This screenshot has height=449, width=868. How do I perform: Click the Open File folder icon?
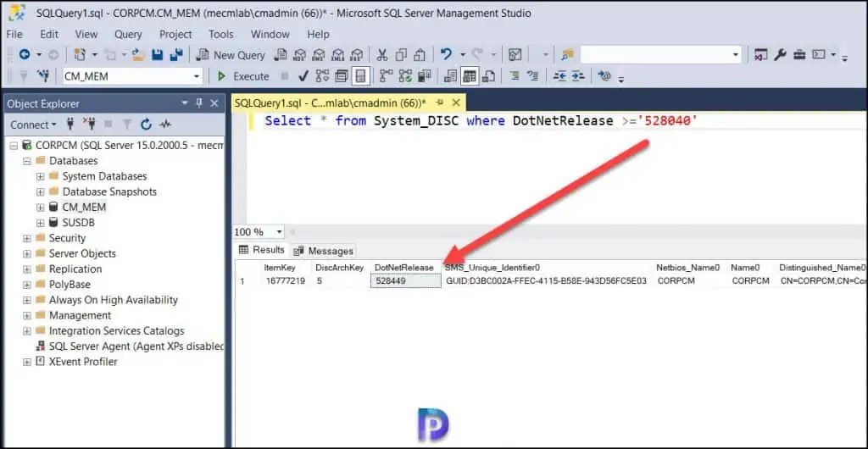tap(138, 55)
